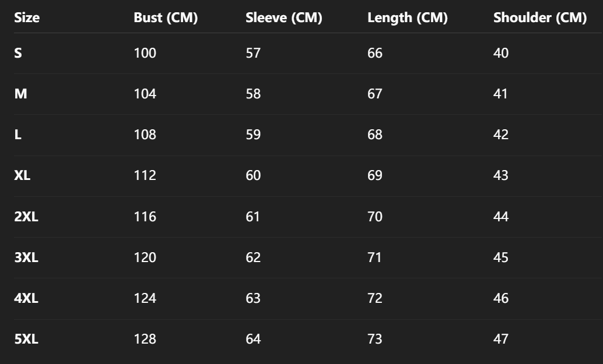The image size is (603, 364).
Task: Click bust value 116 for size 2XL
Action: [x=145, y=217]
